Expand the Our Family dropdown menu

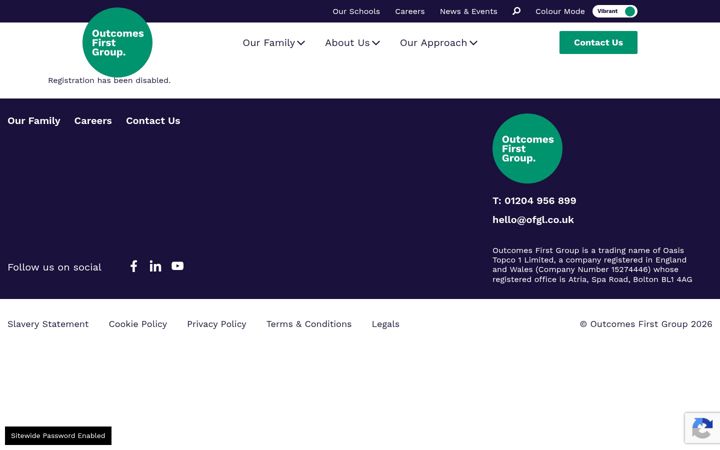click(274, 43)
